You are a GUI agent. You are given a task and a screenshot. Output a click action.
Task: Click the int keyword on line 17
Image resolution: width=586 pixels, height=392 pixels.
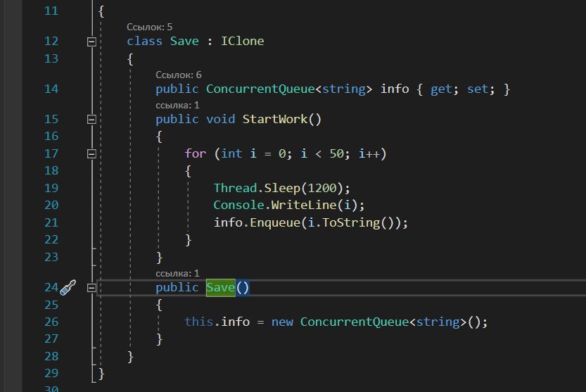point(231,153)
